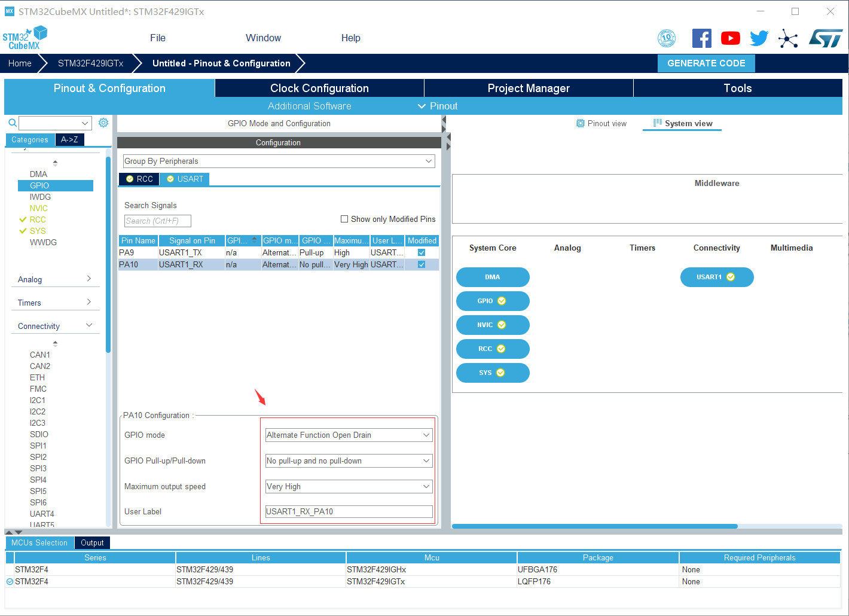Image resolution: width=849 pixels, height=616 pixels.
Task: Click the USART1 connectivity button
Action: pyautogui.click(x=717, y=277)
